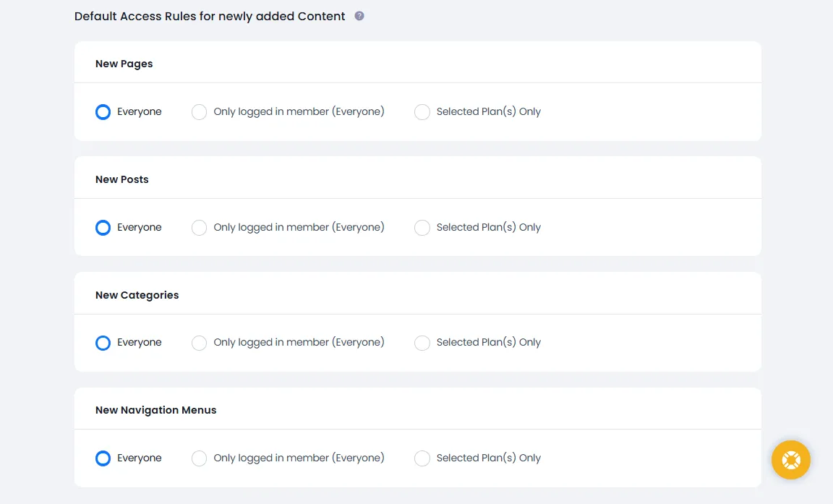
Task: Click the Default Access Rules heading text
Action: point(210,16)
